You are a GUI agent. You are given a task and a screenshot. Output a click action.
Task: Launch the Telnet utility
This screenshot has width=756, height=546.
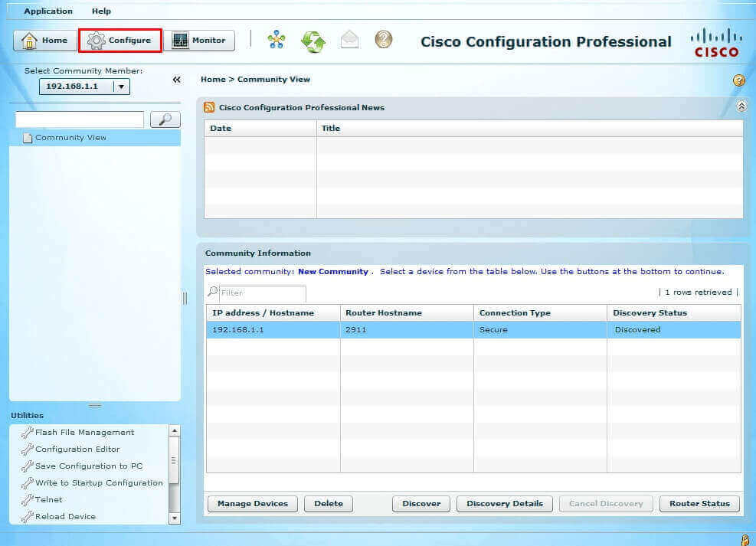[x=42, y=500]
